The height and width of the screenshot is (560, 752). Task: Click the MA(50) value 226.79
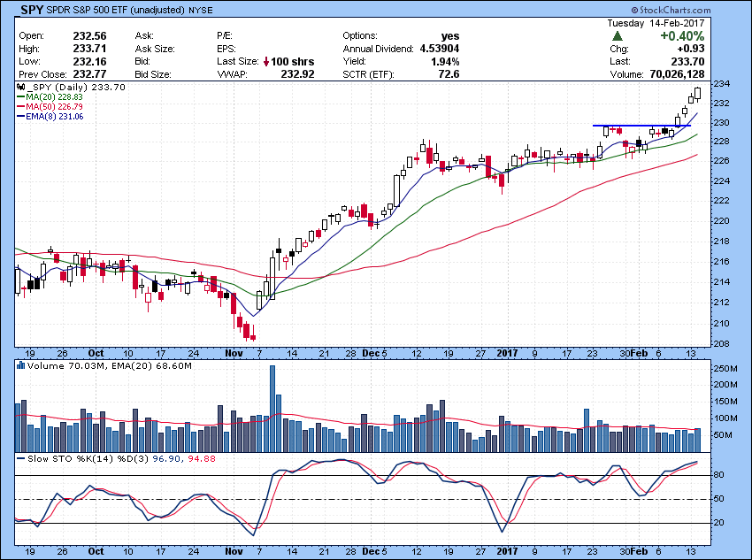(71, 106)
